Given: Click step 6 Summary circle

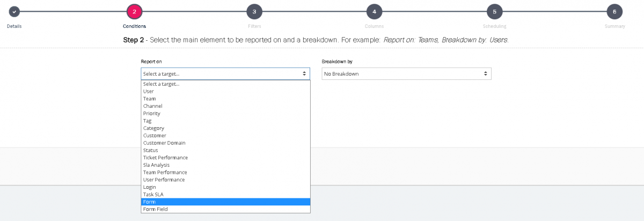Looking at the screenshot, I should point(614,11).
